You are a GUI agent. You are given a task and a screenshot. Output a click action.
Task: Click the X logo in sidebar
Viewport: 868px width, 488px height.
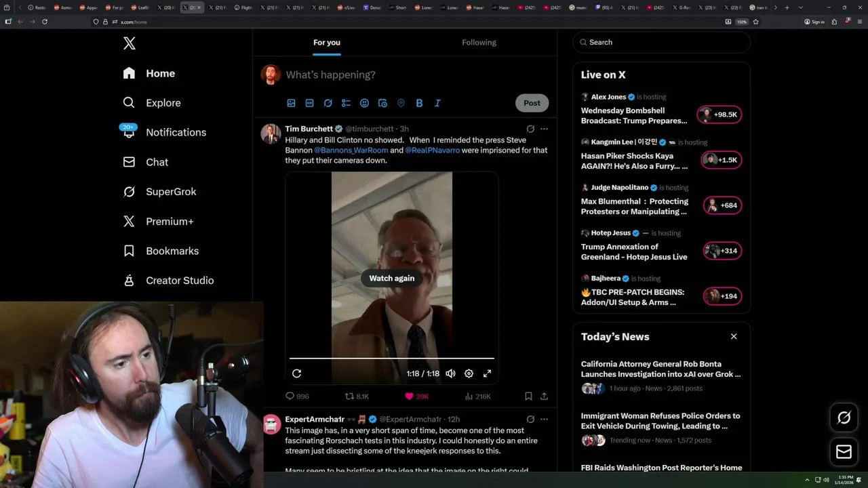pos(130,43)
